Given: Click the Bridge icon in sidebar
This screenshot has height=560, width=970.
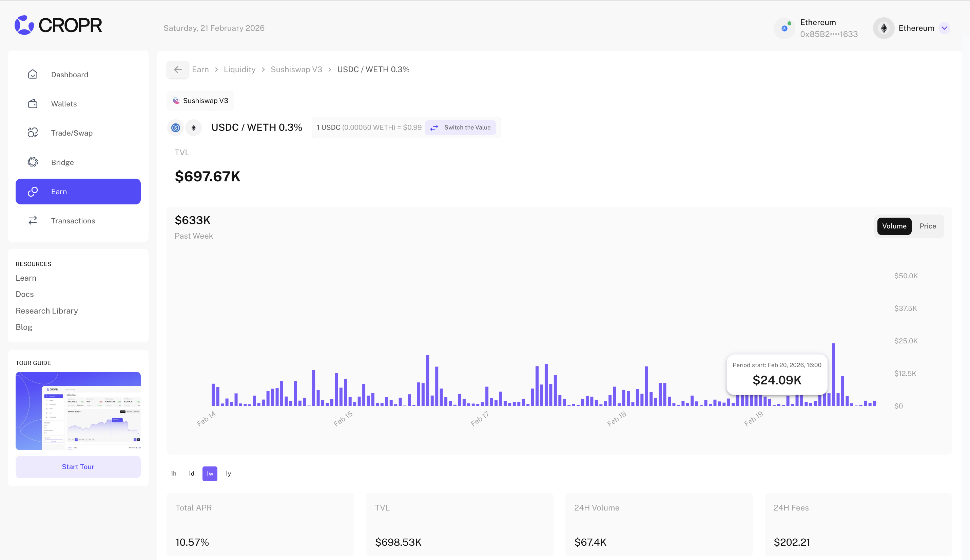Looking at the screenshot, I should pyautogui.click(x=33, y=162).
